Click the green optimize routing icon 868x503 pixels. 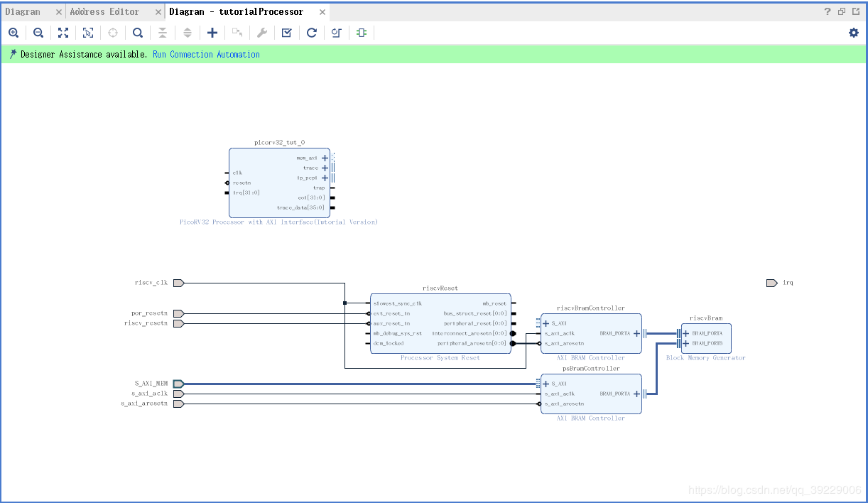pyautogui.click(x=362, y=33)
